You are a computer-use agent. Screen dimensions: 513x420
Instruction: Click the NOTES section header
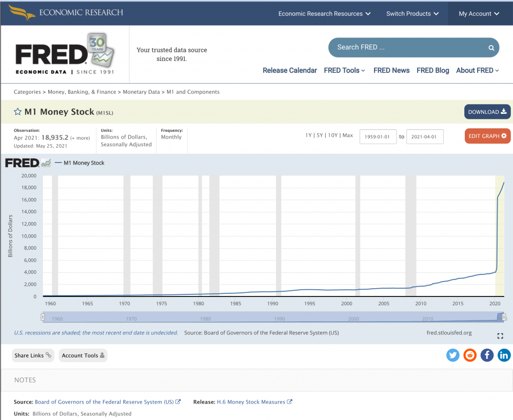click(x=25, y=380)
